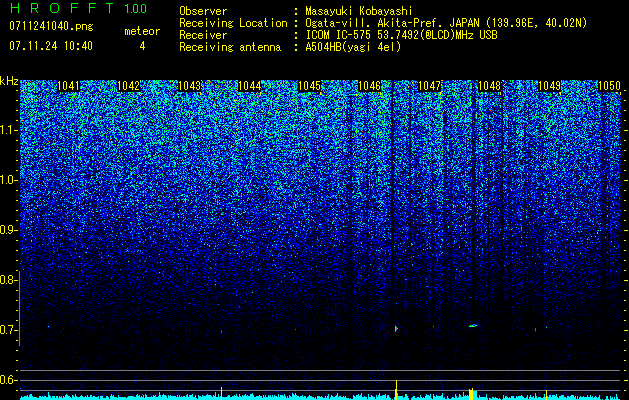Click the 0.6 kHz axis label
Screen dimensions: 629x400
pos(8,380)
